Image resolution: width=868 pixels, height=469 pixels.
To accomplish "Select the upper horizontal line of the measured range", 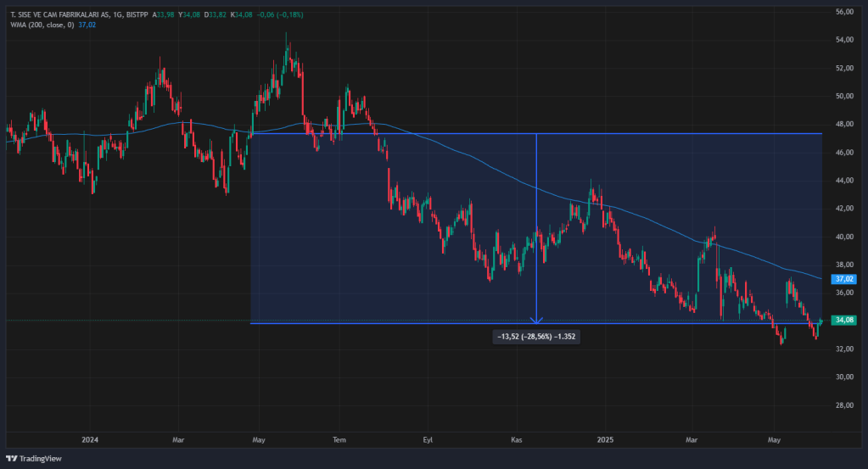I will (x=679, y=134).
